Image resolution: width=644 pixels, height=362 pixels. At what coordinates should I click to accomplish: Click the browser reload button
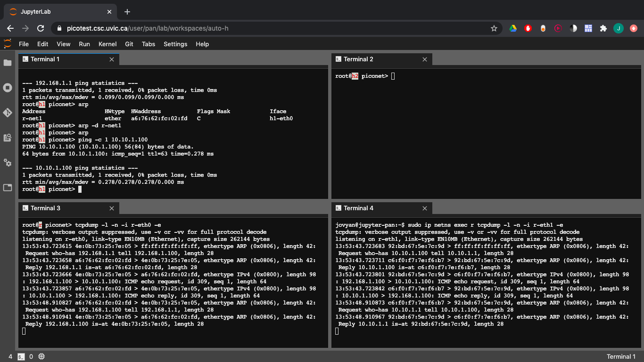coord(41,28)
